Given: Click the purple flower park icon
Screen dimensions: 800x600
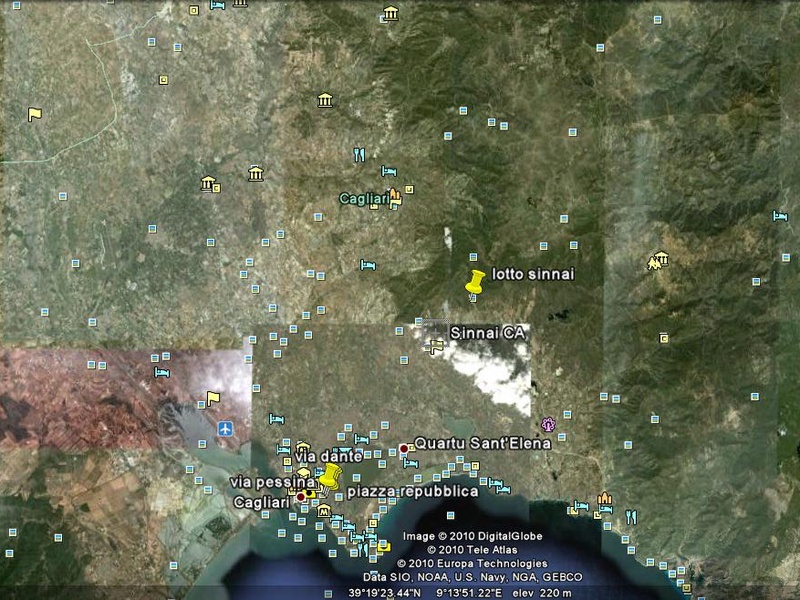Looking at the screenshot, I should click(547, 424).
